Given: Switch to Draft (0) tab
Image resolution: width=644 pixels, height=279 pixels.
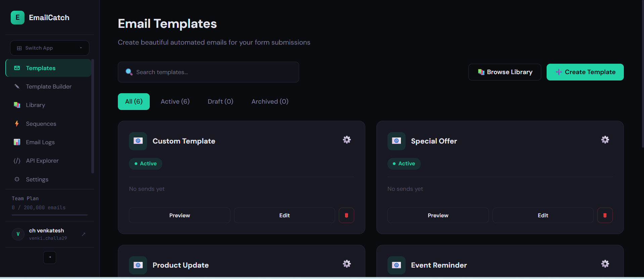Looking at the screenshot, I should pos(220,102).
